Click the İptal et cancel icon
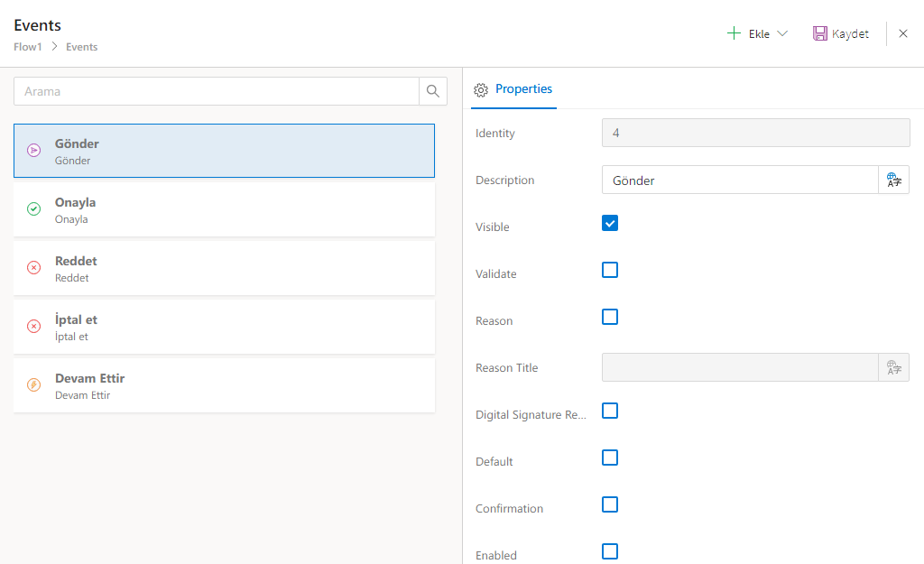 point(33,327)
